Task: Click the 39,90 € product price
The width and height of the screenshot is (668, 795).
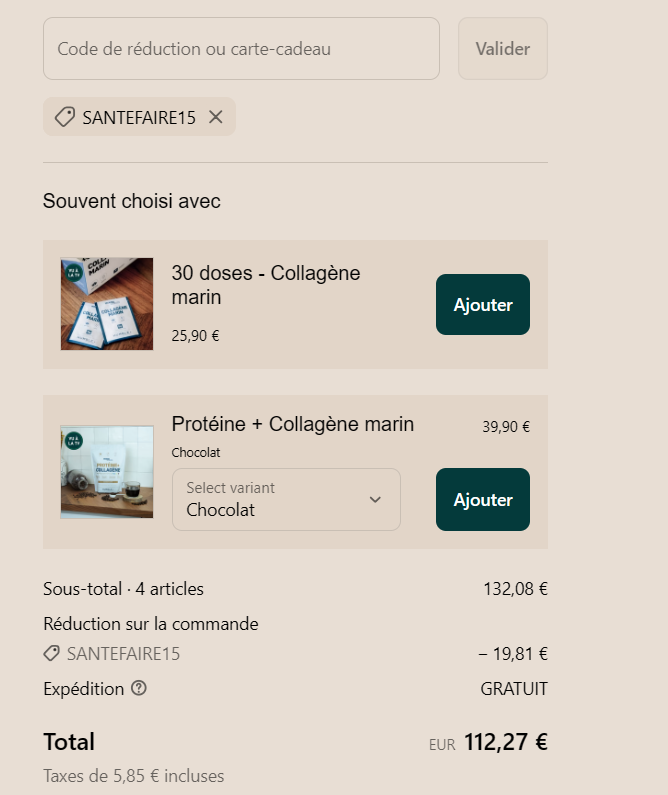Action: click(506, 427)
